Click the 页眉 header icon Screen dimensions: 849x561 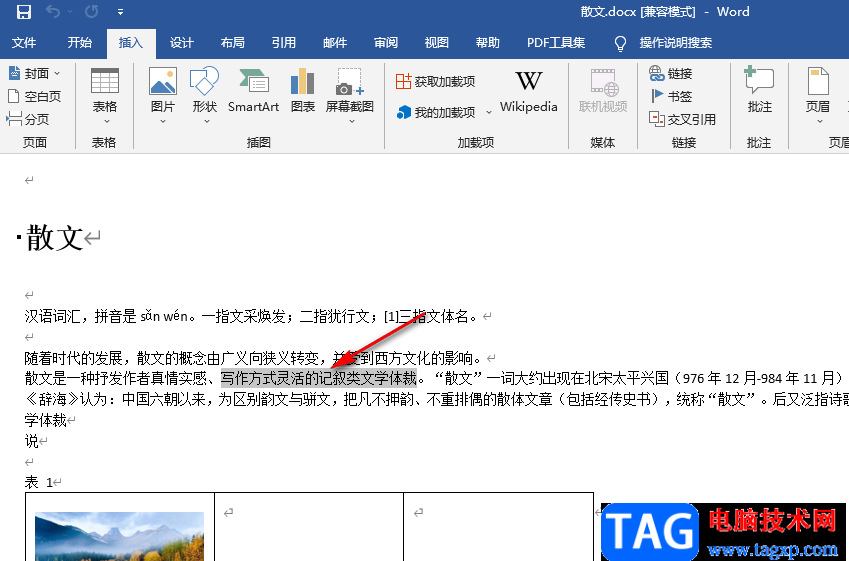click(818, 81)
